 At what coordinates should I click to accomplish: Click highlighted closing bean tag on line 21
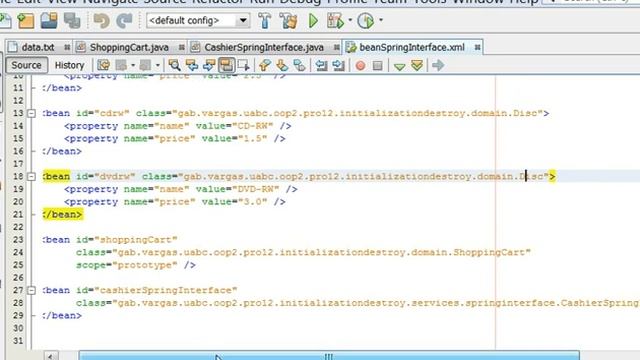(62, 215)
